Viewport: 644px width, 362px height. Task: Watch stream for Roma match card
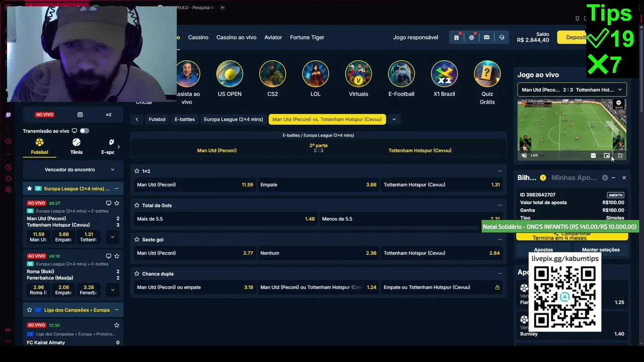108,256
